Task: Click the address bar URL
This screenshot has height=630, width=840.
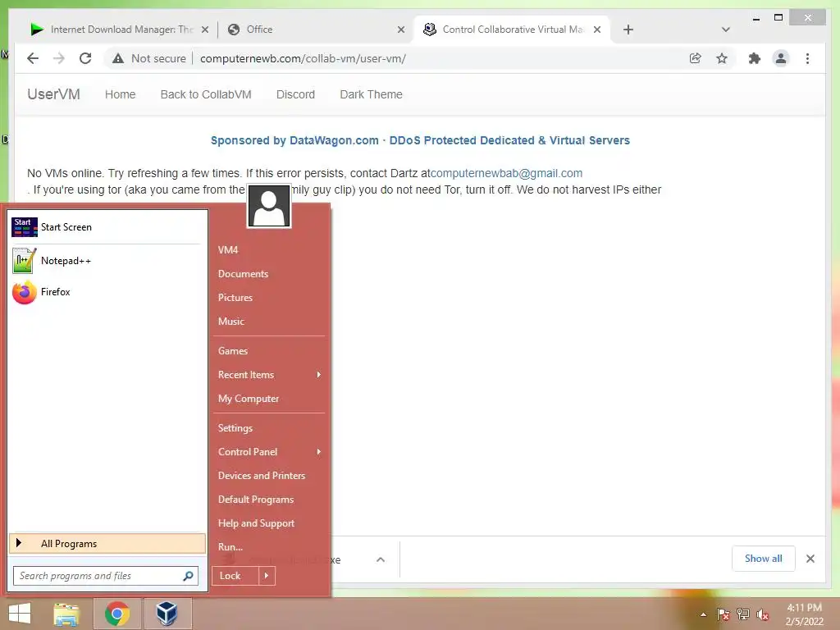Action: 303,58
